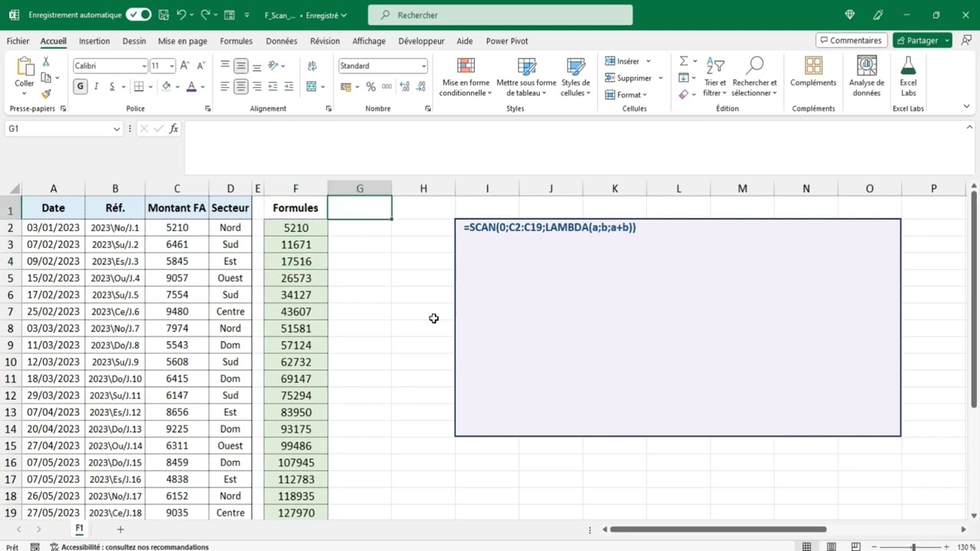Click the Commentaires button
The image size is (980, 551).
coord(850,41)
